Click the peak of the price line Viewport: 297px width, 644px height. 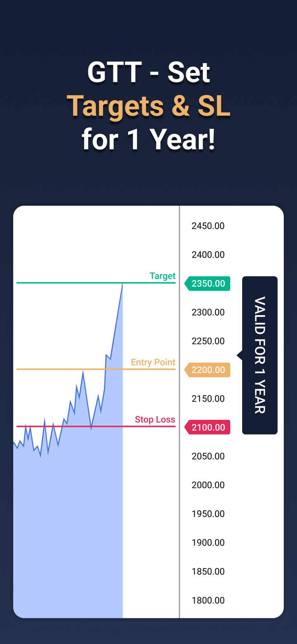click(122, 284)
